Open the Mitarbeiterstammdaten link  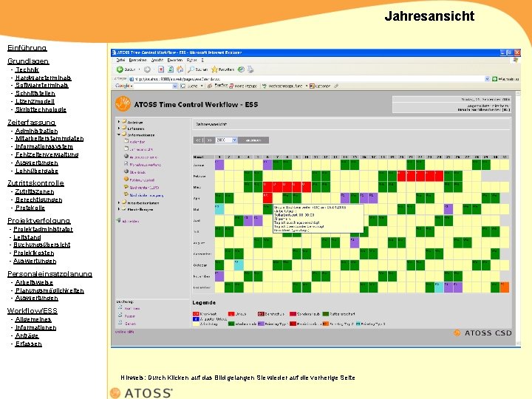pyautogui.click(x=50, y=138)
